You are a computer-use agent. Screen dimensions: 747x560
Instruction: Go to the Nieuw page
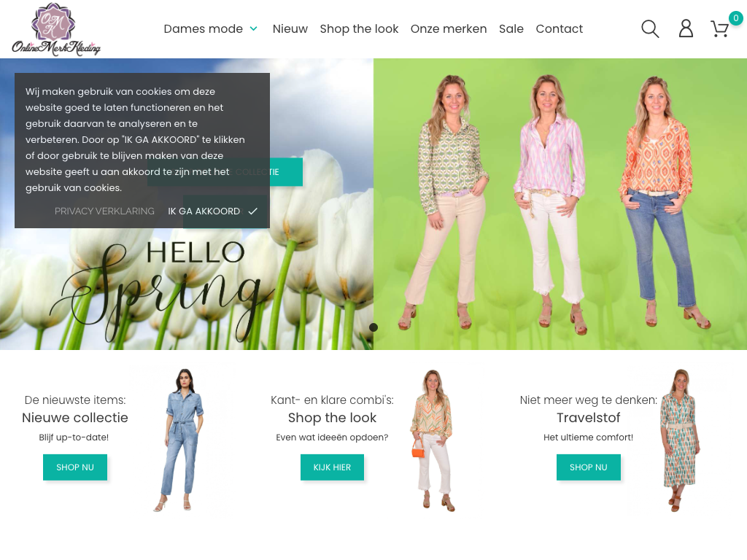click(x=290, y=29)
